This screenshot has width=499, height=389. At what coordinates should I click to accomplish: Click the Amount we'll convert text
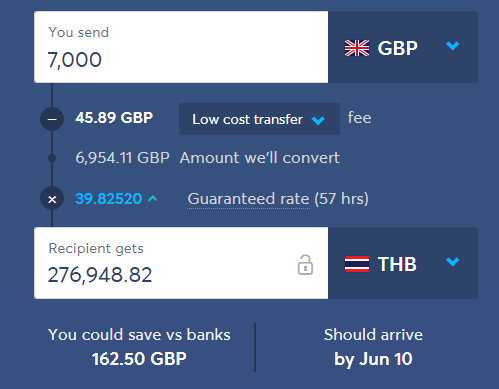(260, 158)
